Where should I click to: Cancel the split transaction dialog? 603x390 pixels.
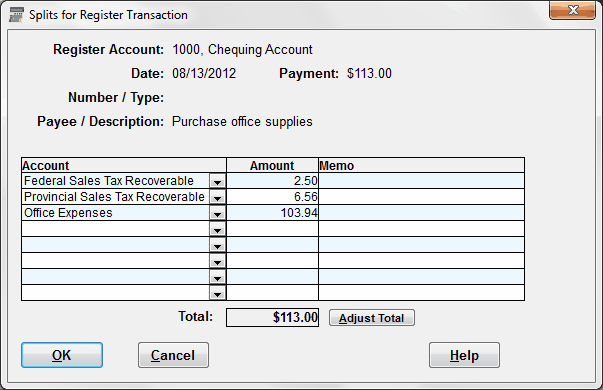click(x=173, y=355)
